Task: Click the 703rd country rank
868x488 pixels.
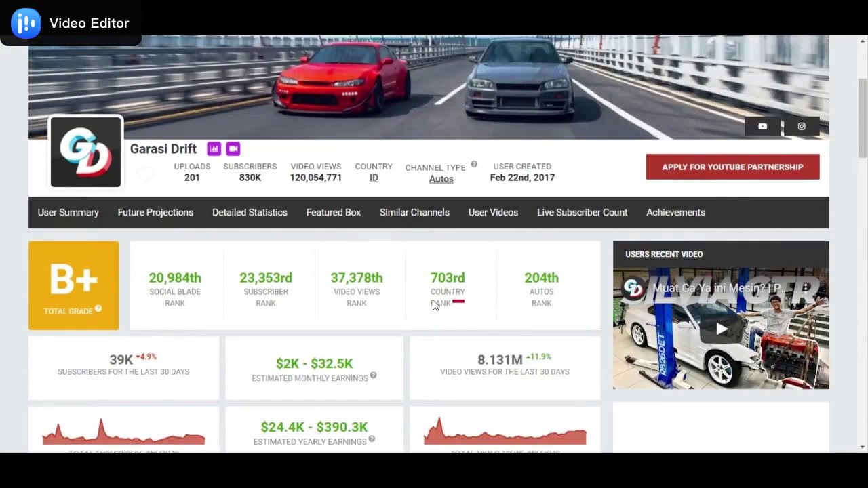Action: coord(448,278)
